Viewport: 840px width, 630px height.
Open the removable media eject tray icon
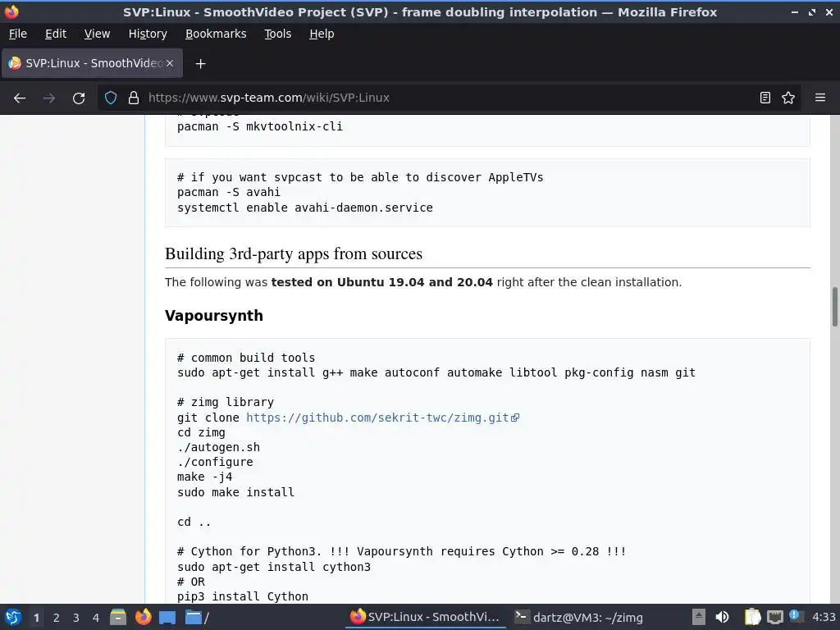coord(698,617)
